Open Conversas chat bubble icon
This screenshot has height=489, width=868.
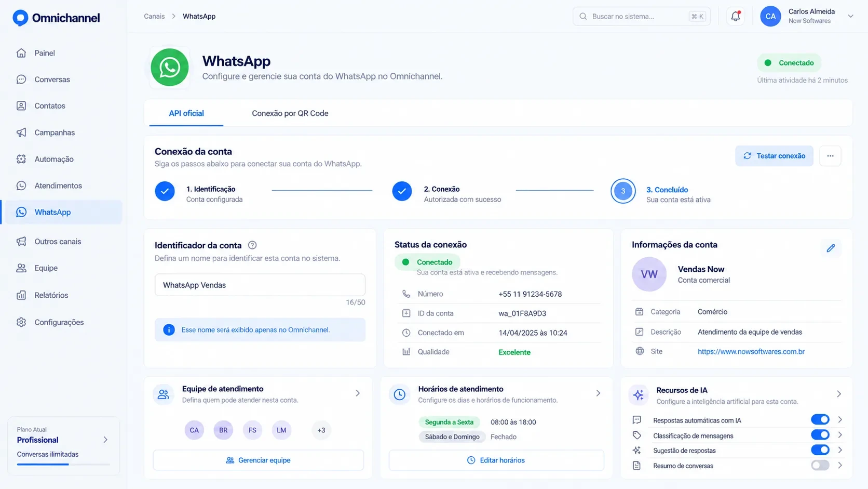tap(21, 80)
